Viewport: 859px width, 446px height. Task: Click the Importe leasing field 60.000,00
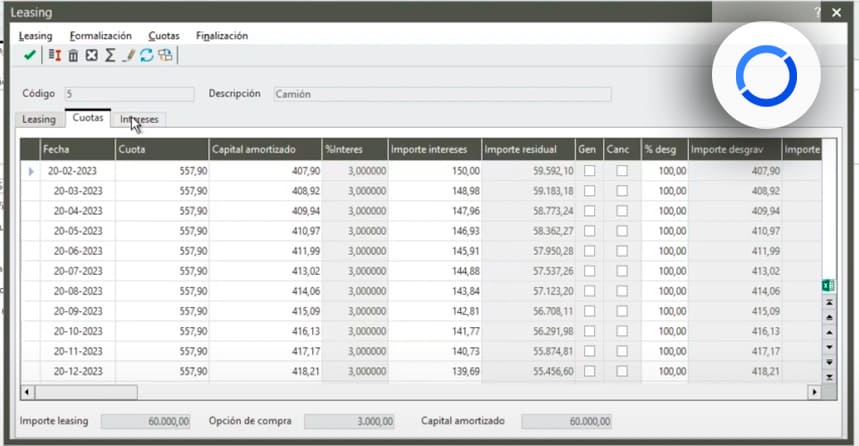(146, 421)
